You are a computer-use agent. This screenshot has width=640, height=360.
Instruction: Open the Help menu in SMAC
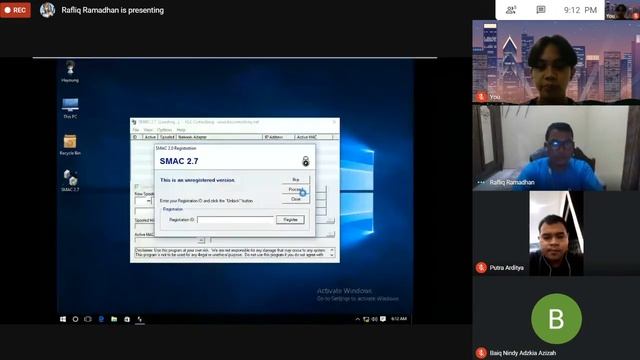tap(181, 130)
